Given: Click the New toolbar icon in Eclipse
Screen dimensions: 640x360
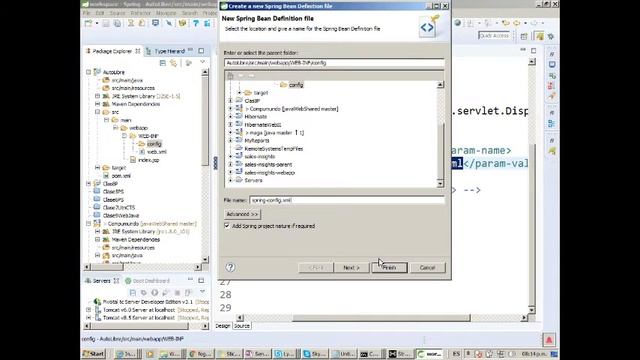Looking at the screenshot, I should (x=89, y=23).
